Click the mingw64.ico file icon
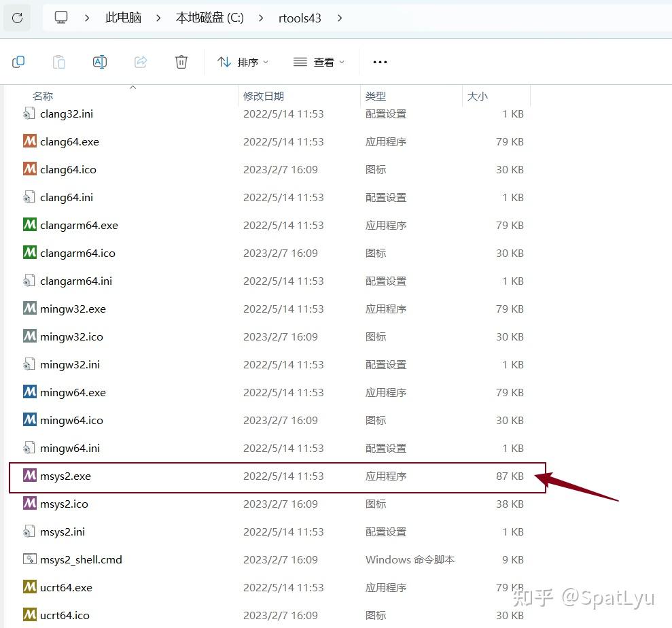This screenshot has width=672, height=628. click(30, 420)
